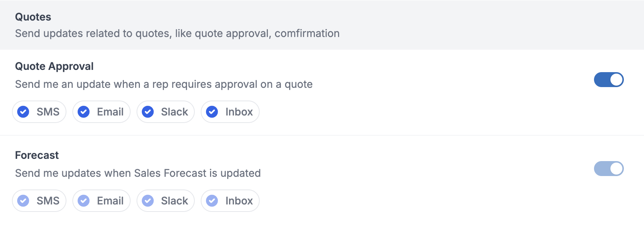This screenshot has width=644, height=225.
Task: Select the Forecast SMS channel chip
Action: pos(39,201)
